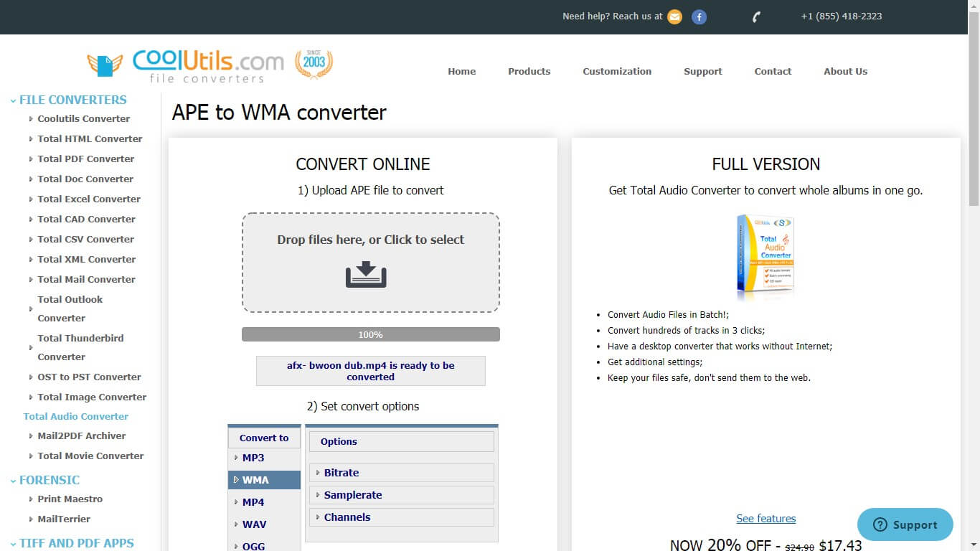The width and height of the screenshot is (980, 551).
Task: Open the highlighted Total Audio Converter link
Action: point(76,417)
